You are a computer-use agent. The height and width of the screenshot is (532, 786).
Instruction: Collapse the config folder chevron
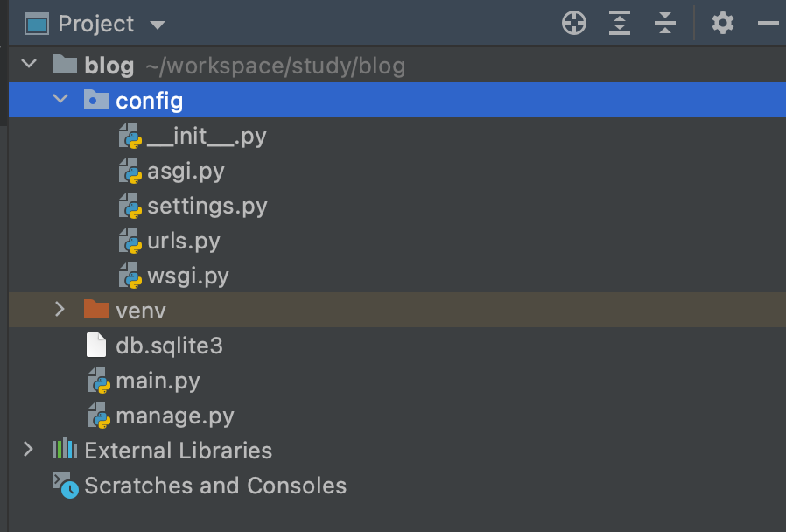tap(60, 98)
